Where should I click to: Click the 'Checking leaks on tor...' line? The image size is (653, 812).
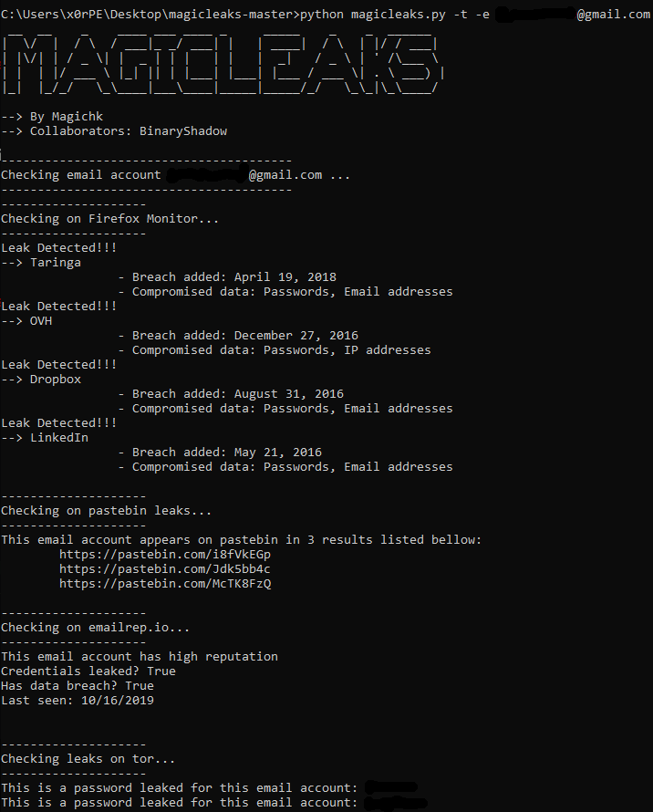(88, 759)
